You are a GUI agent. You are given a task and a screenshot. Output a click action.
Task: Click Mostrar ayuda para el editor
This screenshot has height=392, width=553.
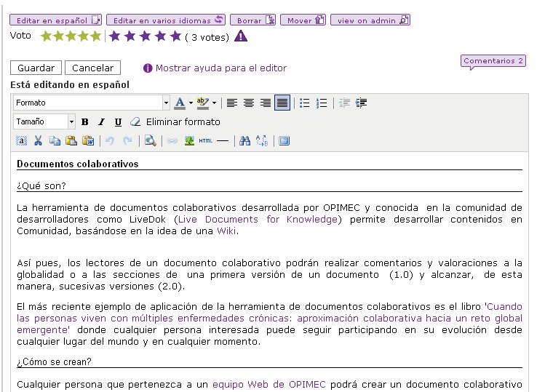coord(220,68)
